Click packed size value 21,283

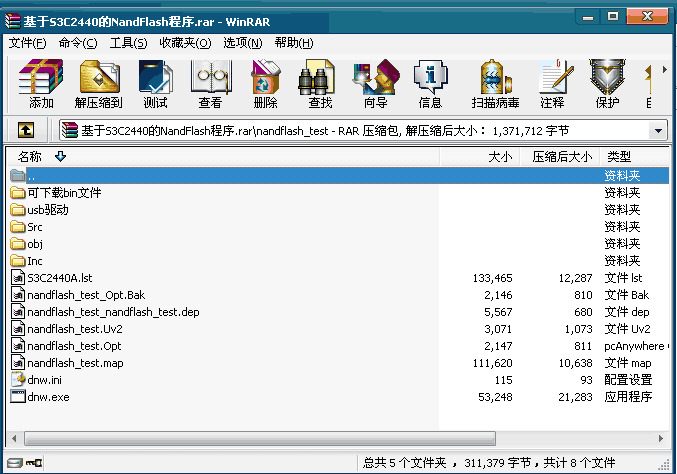pyautogui.click(x=575, y=397)
